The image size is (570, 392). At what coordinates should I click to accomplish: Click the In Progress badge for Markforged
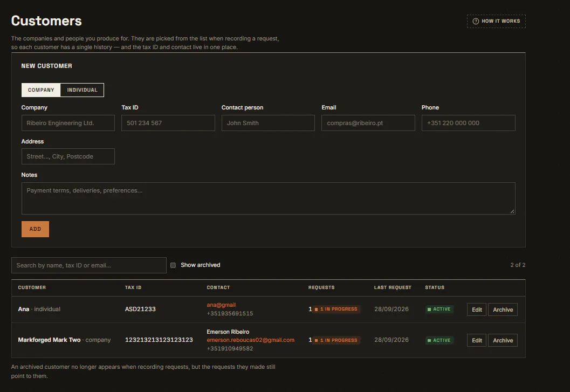pyautogui.click(x=336, y=340)
